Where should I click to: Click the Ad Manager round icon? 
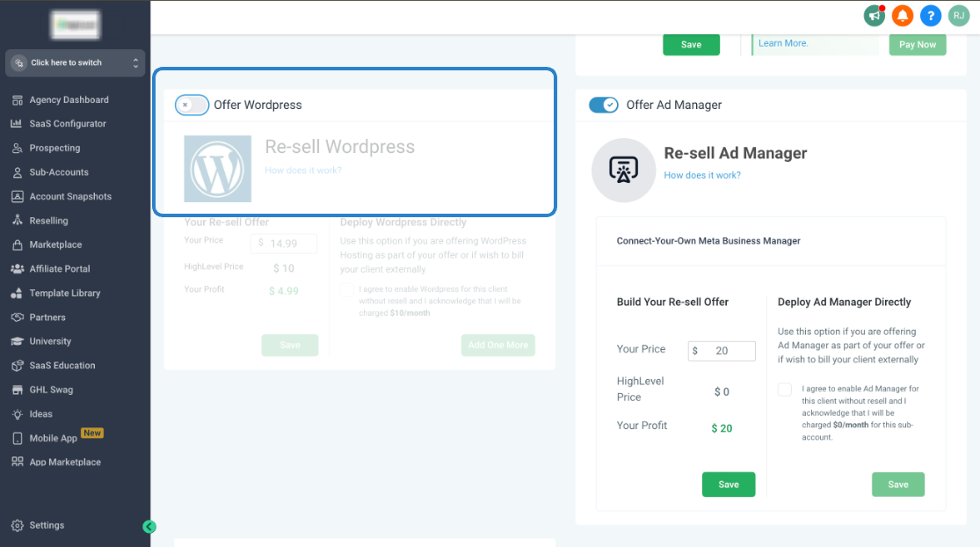(623, 170)
